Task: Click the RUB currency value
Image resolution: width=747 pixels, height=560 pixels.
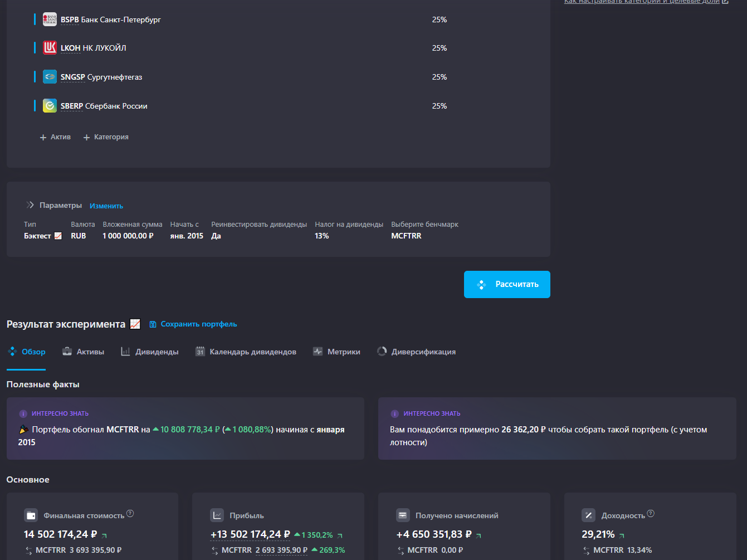Action: pos(79,236)
